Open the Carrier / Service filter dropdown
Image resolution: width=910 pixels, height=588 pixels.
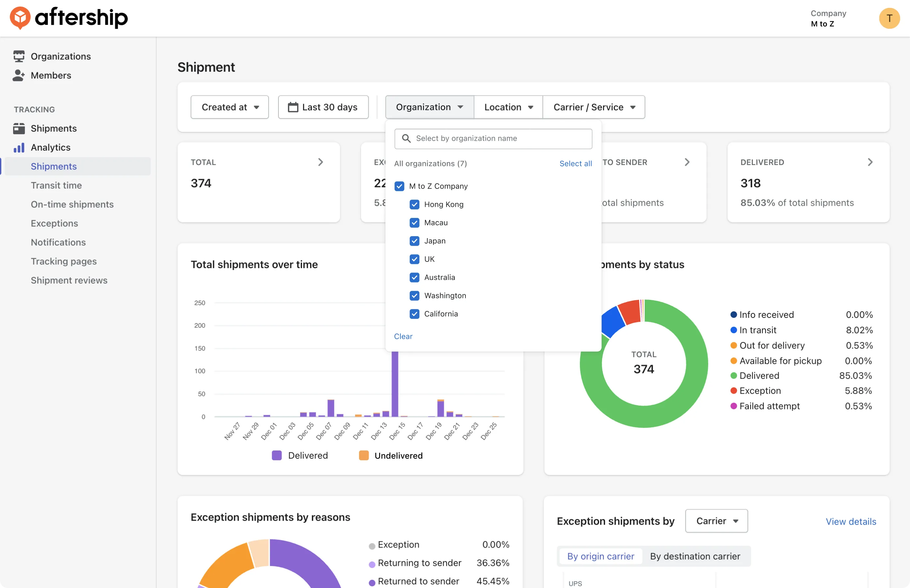click(x=594, y=107)
